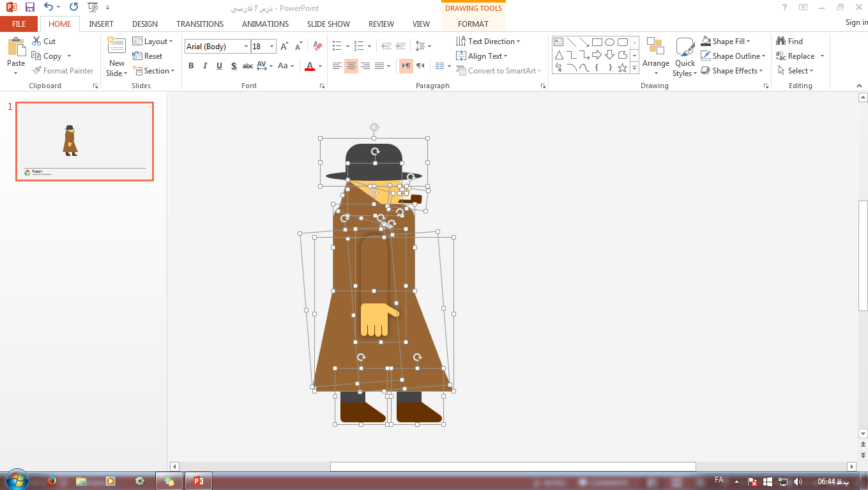Enable Left-to-Right text direction

[406, 66]
